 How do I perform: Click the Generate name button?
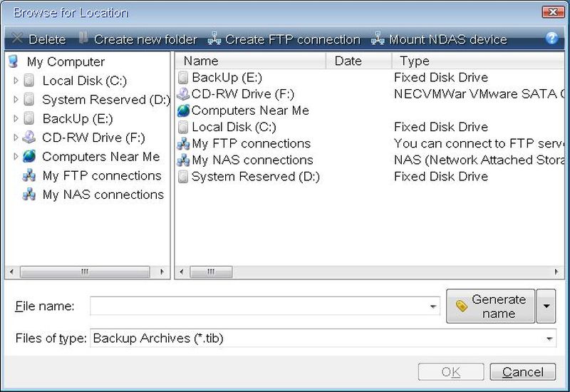pos(490,306)
